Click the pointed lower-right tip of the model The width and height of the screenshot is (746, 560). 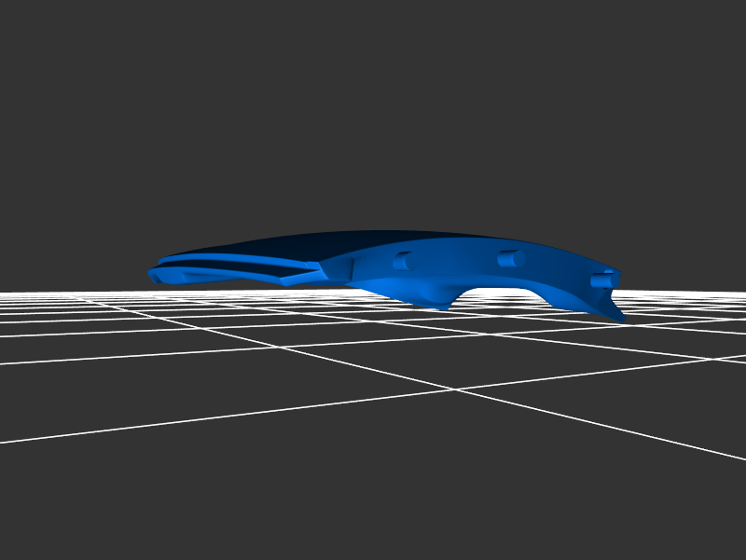618,318
